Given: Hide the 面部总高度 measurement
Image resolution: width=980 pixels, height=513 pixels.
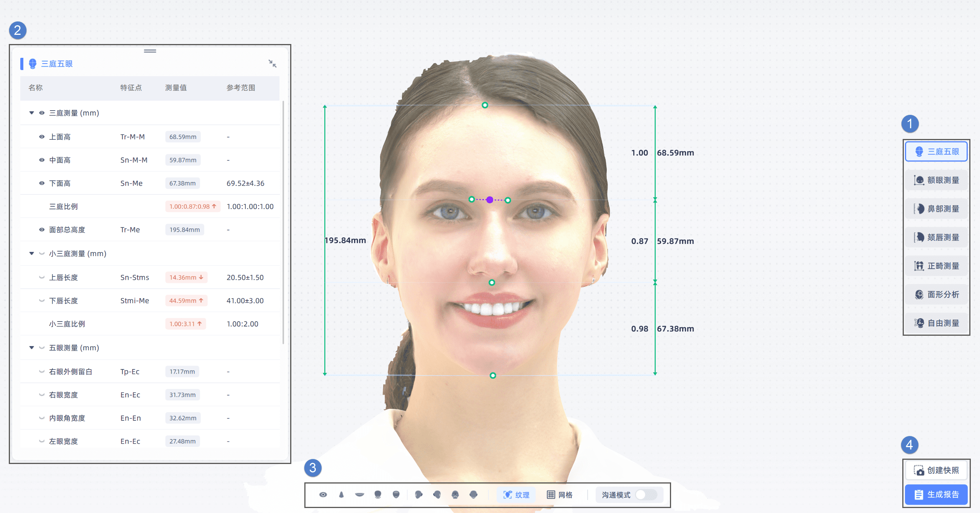Looking at the screenshot, I should (x=42, y=230).
